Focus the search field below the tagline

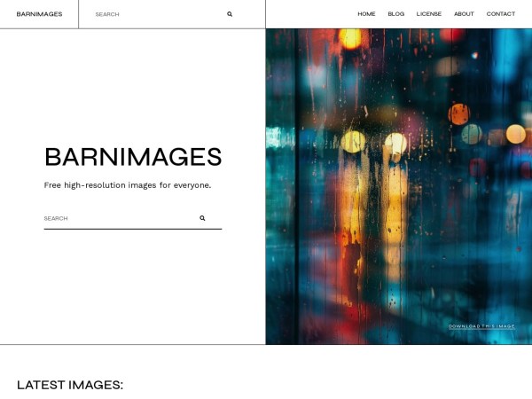point(117,218)
